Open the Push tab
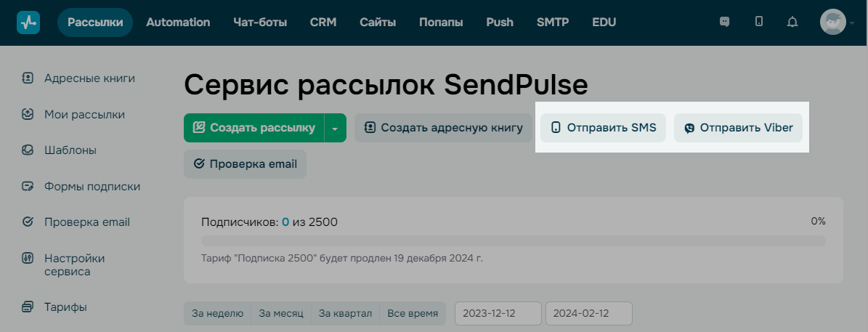Screen dimensions: 868x332 pyautogui.click(x=500, y=23)
